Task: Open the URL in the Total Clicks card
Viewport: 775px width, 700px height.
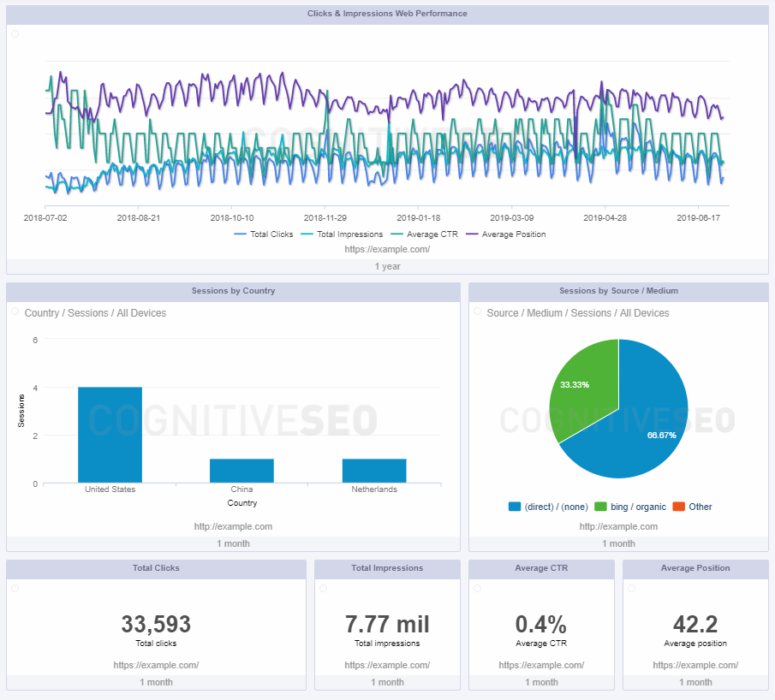Action: coord(156,666)
